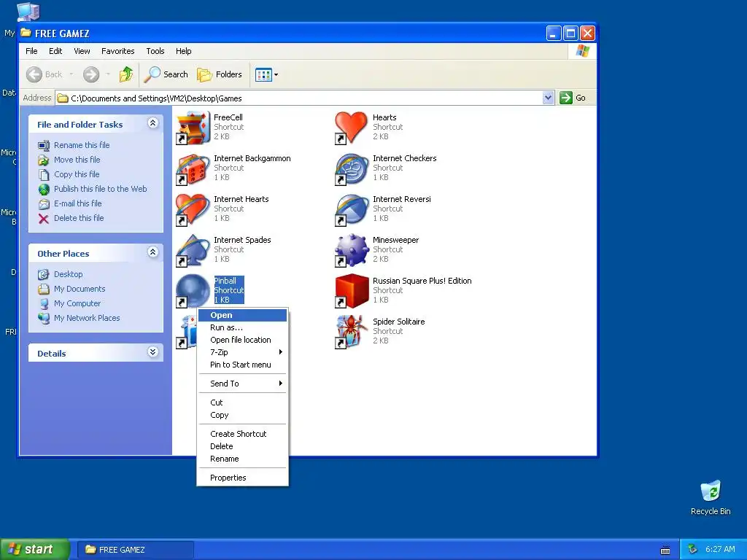
Task: Choose Open file location
Action: 242,340
